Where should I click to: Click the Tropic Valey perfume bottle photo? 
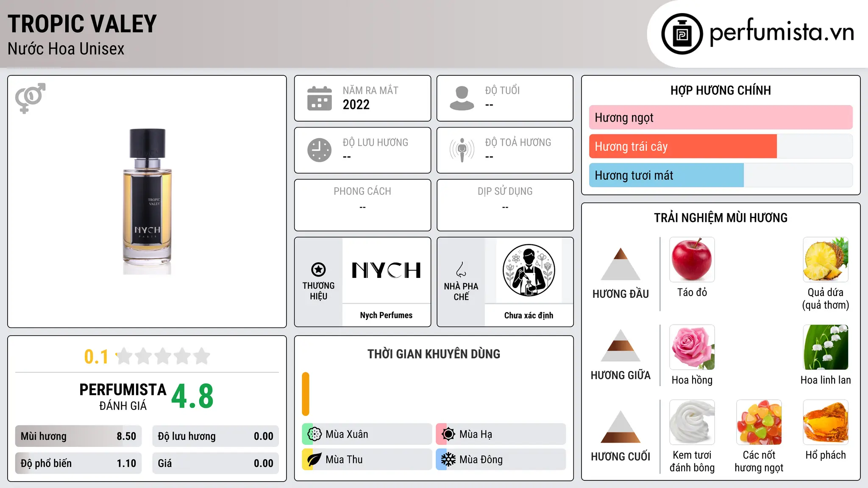[147, 202]
